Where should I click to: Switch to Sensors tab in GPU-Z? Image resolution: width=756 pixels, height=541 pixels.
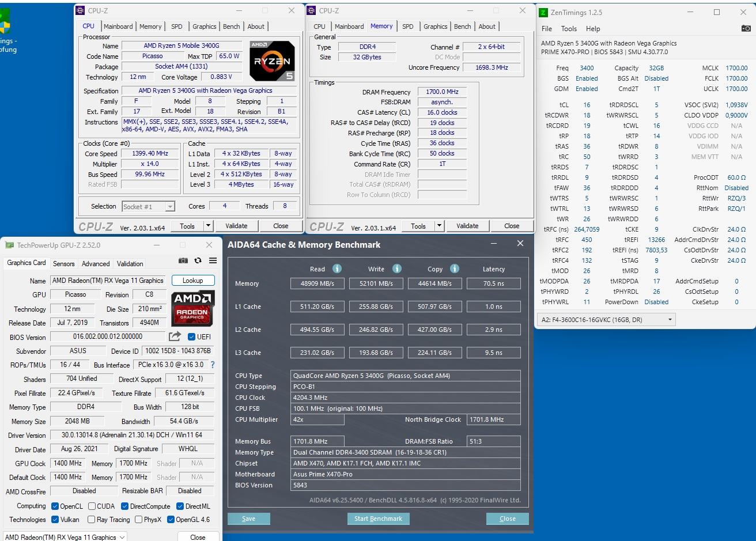pyautogui.click(x=63, y=263)
